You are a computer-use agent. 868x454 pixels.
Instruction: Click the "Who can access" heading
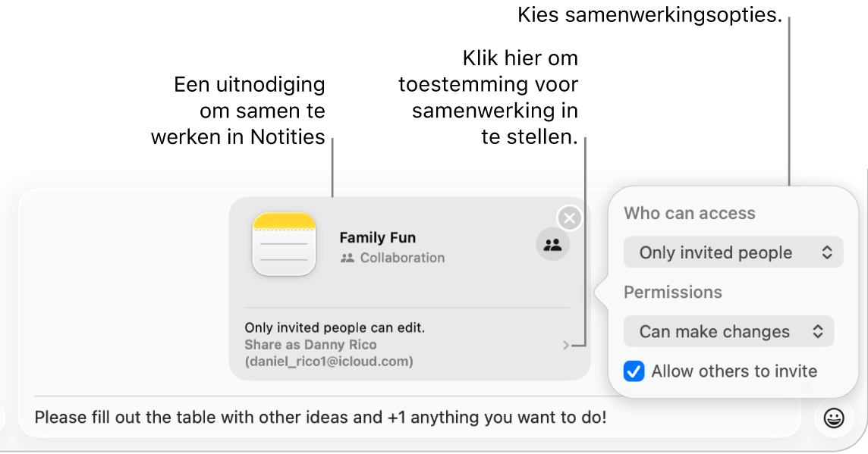[x=689, y=214]
